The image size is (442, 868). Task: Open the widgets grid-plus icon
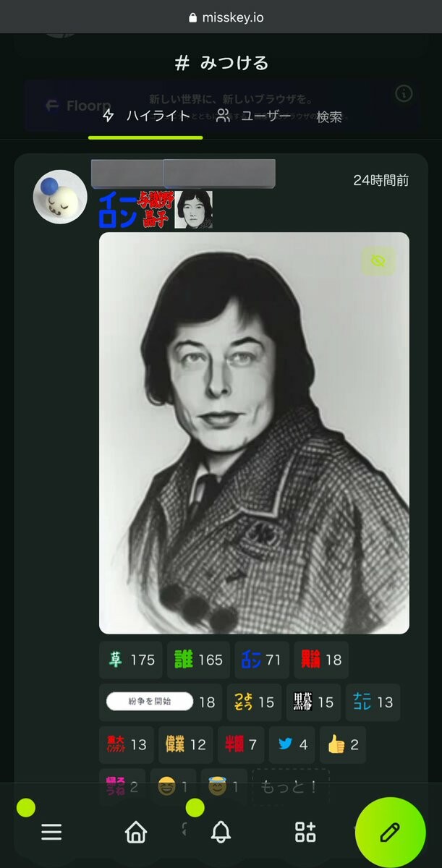point(305,832)
